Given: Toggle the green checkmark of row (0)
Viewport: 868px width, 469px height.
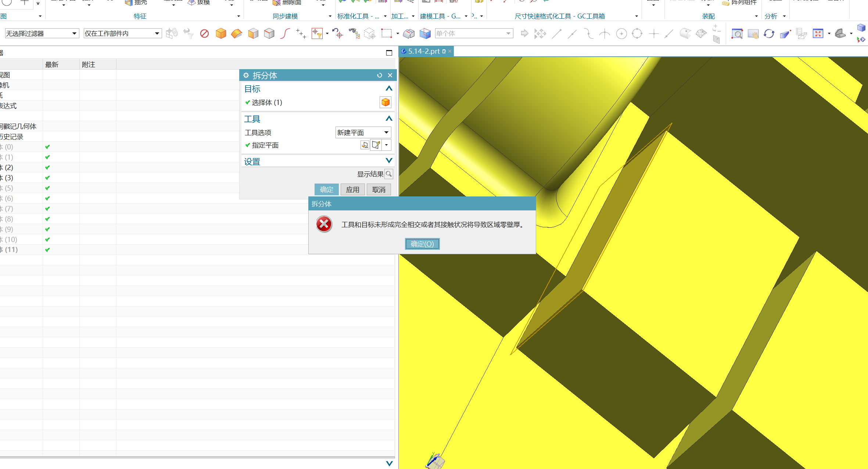Looking at the screenshot, I should click(47, 147).
